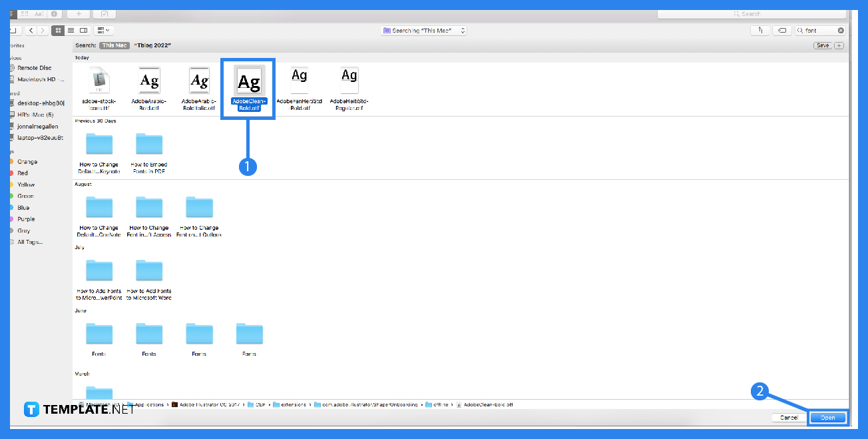The width and height of the screenshot is (868, 439).
Task: Click the Open button
Action: 827,417
